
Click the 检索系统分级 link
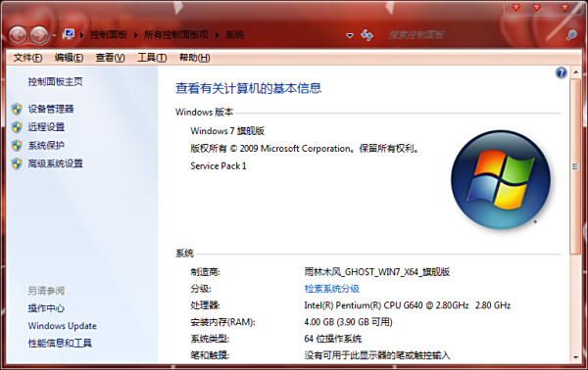point(332,289)
